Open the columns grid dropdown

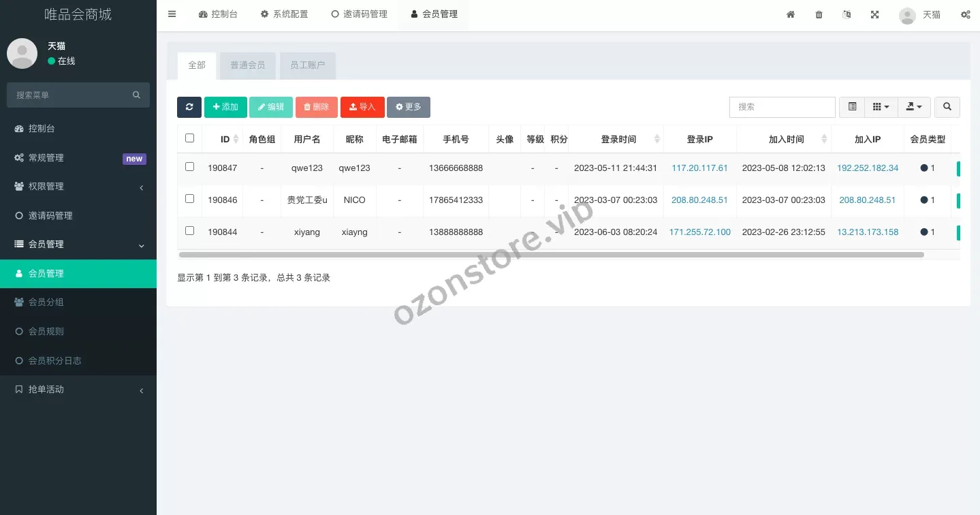(881, 107)
